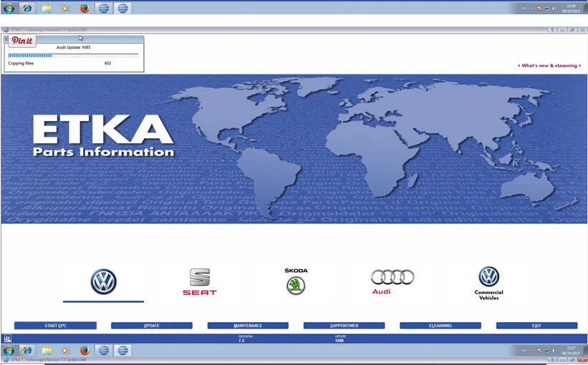Open Windows Explorer folder in upper taskbar
Image resolution: width=588 pixels, height=365 pixels.
click(x=47, y=9)
